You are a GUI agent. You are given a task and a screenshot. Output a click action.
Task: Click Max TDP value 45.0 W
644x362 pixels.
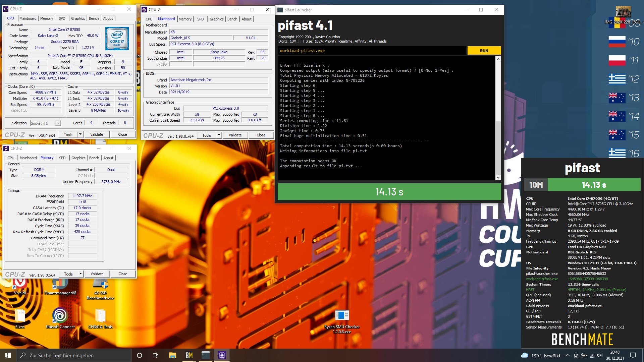point(93,36)
